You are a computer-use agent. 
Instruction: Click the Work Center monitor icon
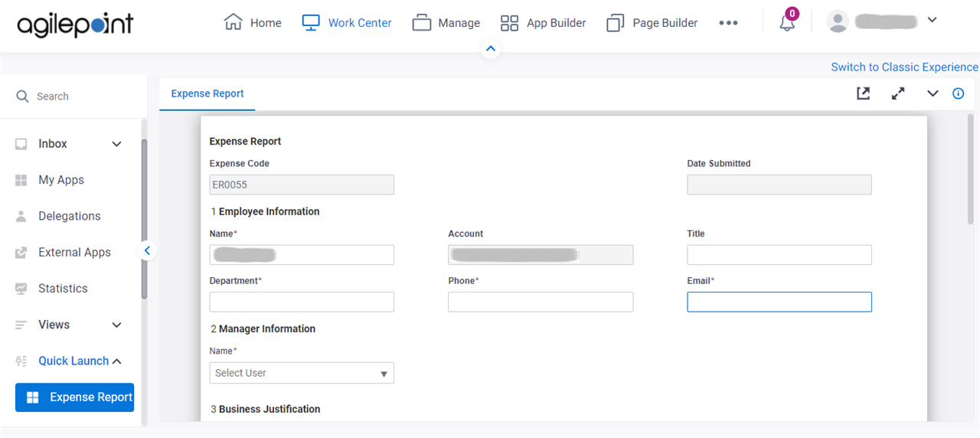click(x=310, y=23)
